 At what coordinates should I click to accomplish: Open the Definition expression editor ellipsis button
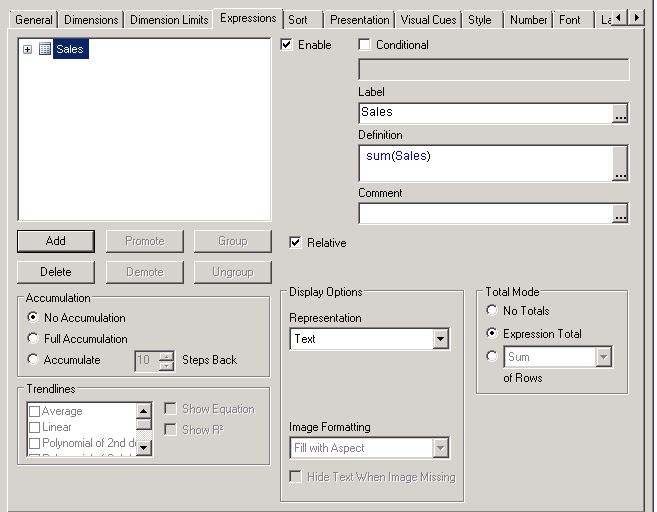(x=620, y=163)
